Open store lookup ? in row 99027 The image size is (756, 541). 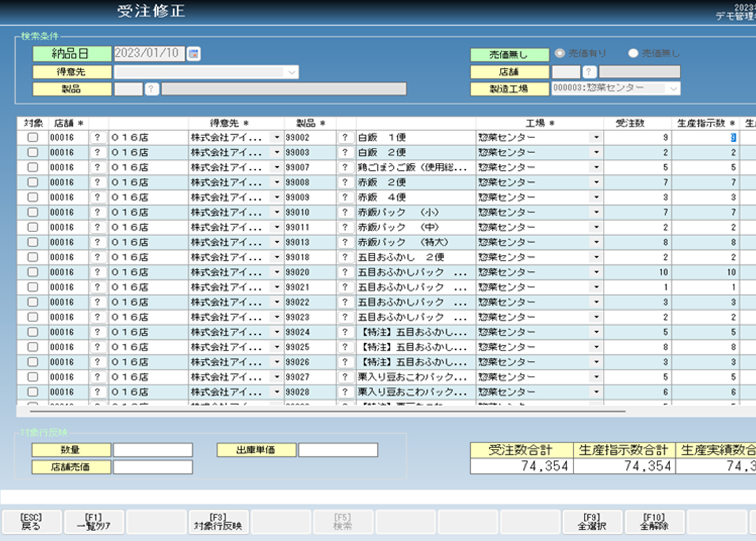(97, 377)
